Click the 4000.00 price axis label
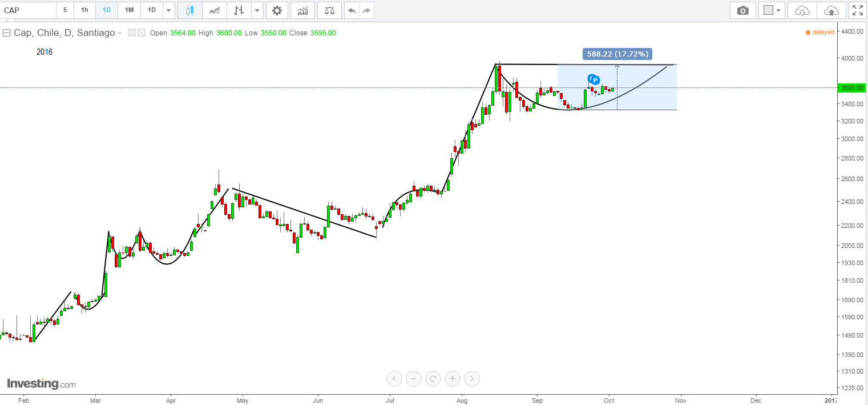 [x=851, y=58]
